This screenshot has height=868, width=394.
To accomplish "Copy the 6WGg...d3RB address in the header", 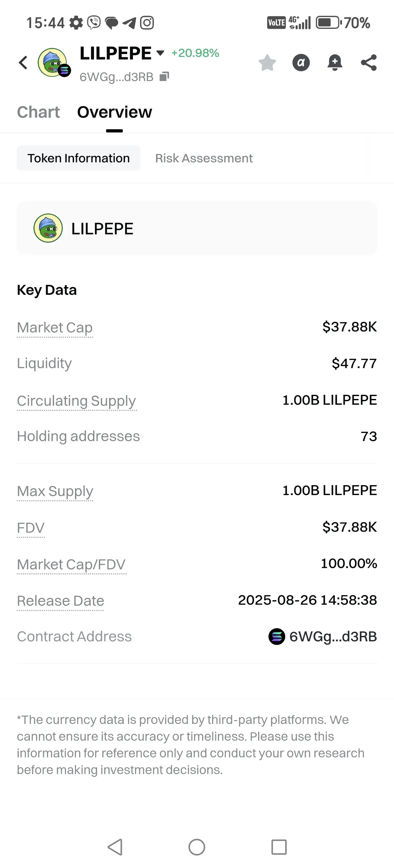I will pyautogui.click(x=164, y=77).
